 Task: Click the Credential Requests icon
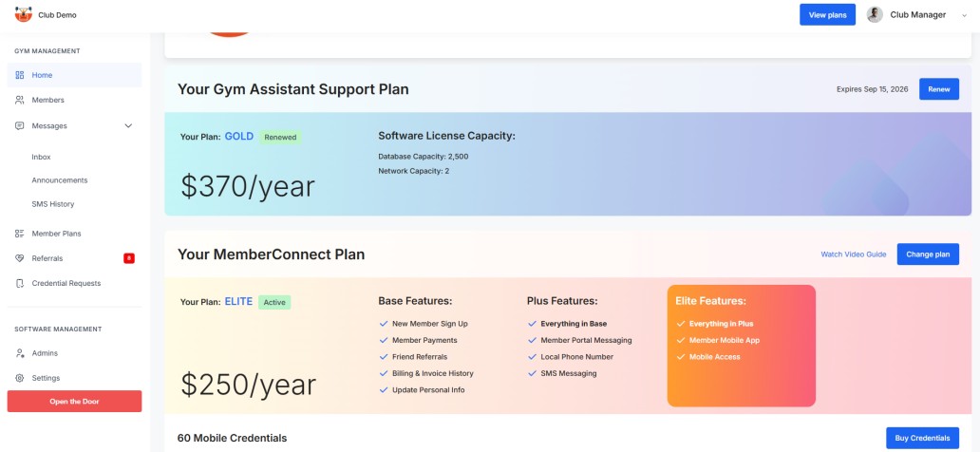(x=20, y=283)
